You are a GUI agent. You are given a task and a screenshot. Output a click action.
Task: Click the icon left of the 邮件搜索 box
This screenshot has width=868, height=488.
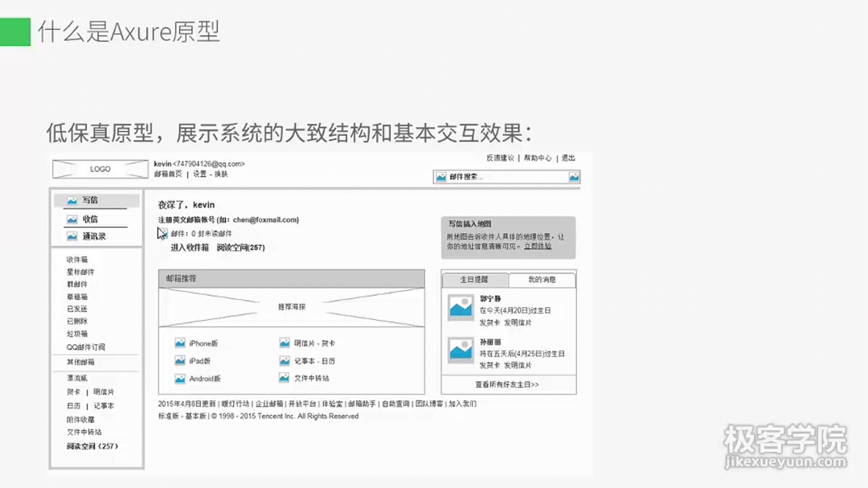[x=440, y=177]
